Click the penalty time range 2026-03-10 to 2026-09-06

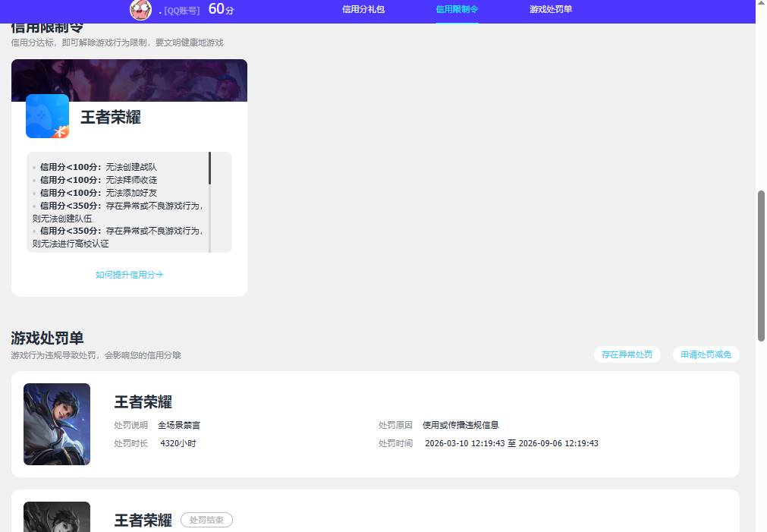(511, 443)
